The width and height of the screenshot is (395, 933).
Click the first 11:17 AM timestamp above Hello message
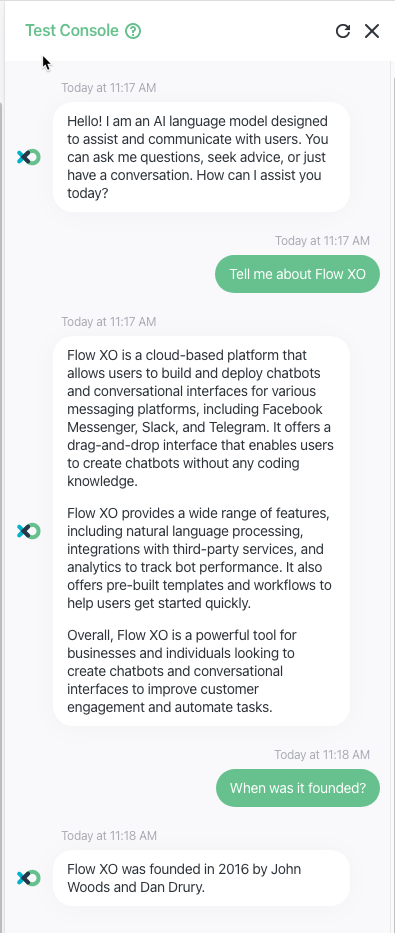[108, 88]
